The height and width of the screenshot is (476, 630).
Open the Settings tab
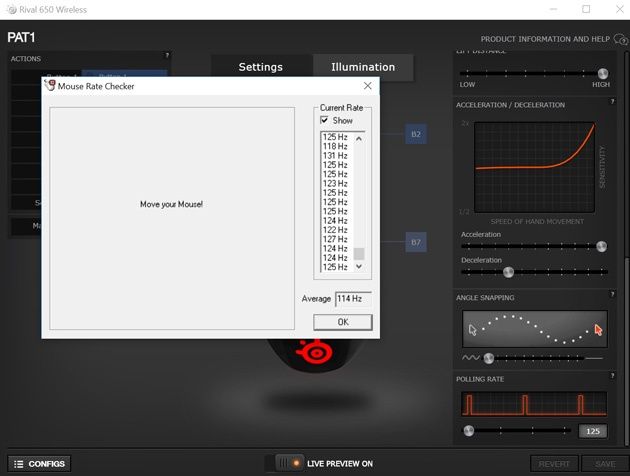tap(261, 67)
